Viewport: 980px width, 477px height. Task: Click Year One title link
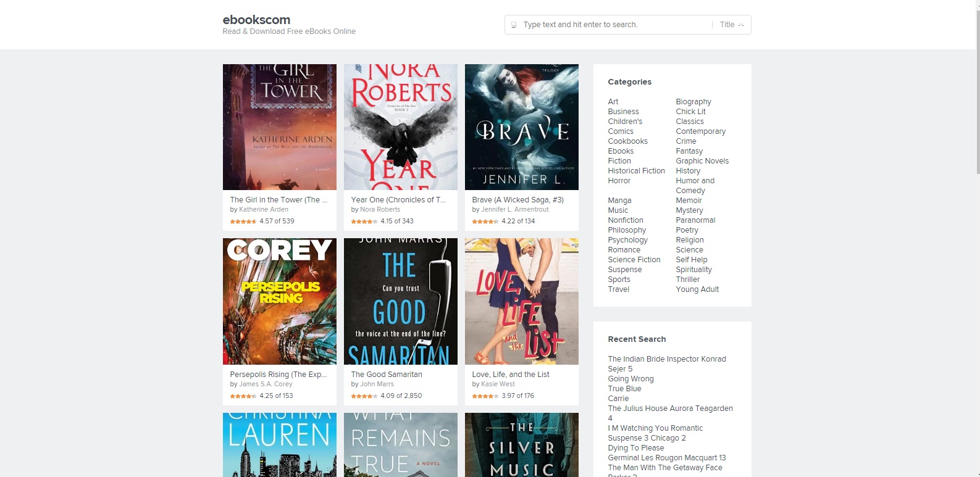point(398,200)
